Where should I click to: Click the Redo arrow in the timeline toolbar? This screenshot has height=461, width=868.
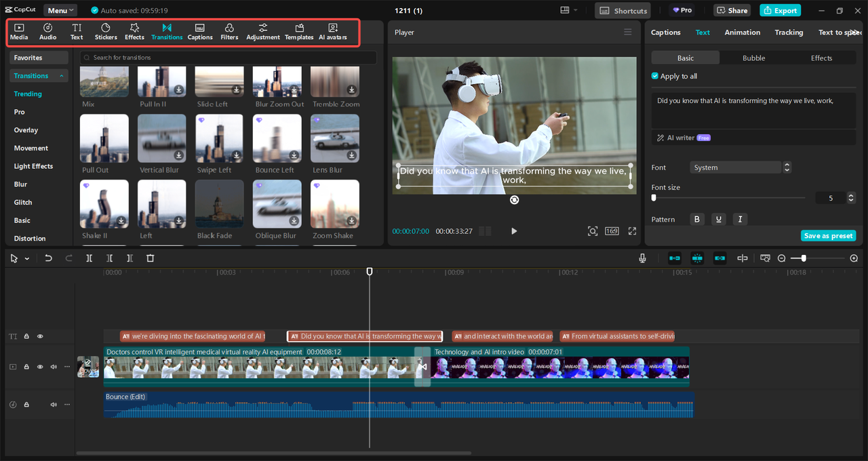[68, 258]
